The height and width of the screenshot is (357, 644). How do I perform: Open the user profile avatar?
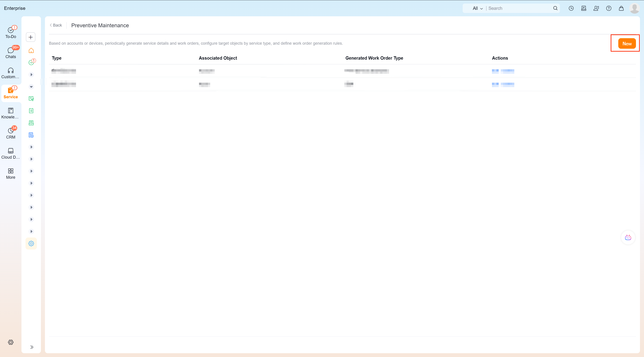click(635, 8)
